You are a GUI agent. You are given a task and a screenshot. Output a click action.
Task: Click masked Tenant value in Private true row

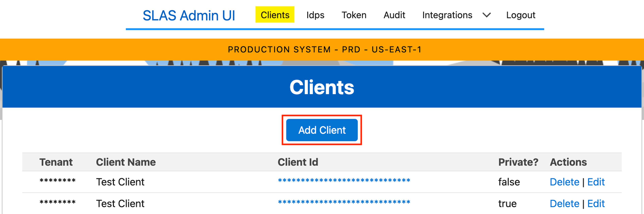[x=58, y=202]
